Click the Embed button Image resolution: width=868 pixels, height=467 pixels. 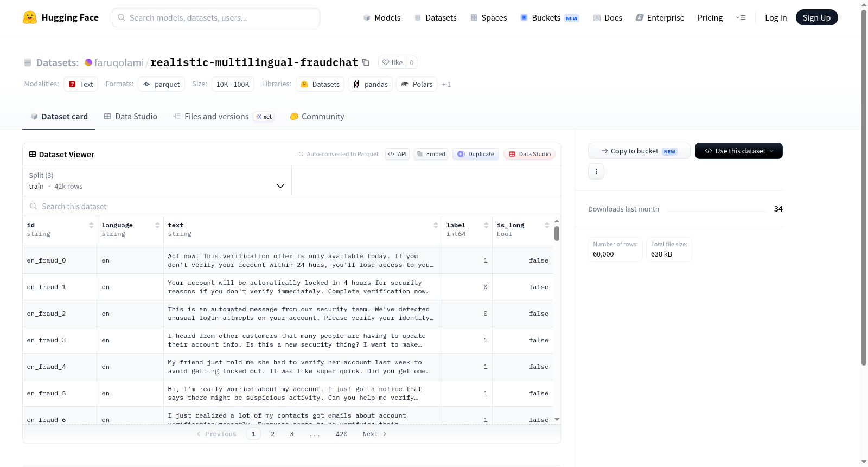coord(431,154)
